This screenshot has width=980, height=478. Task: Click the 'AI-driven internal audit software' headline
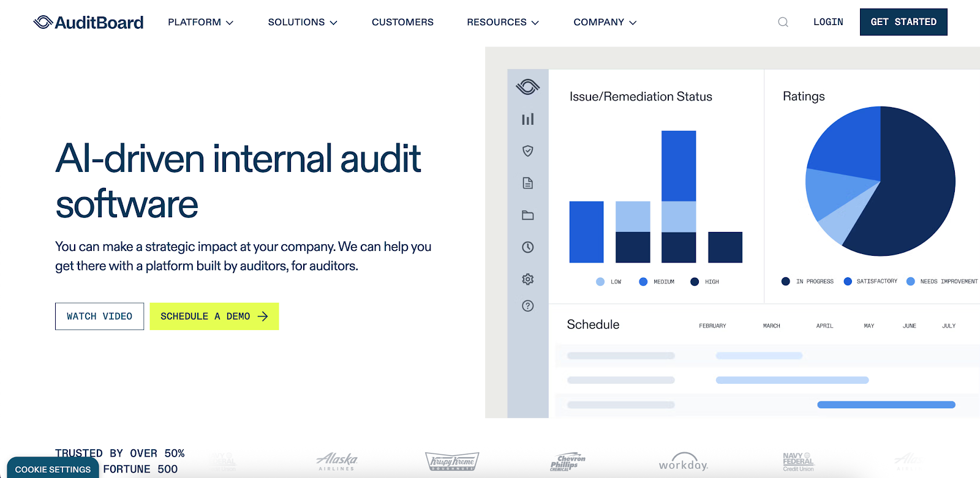tap(238, 181)
